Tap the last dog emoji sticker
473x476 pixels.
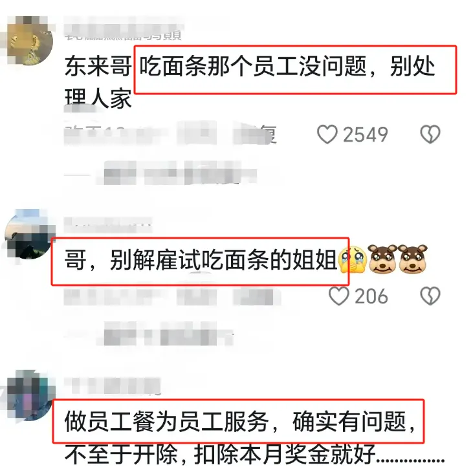pos(413,260)
